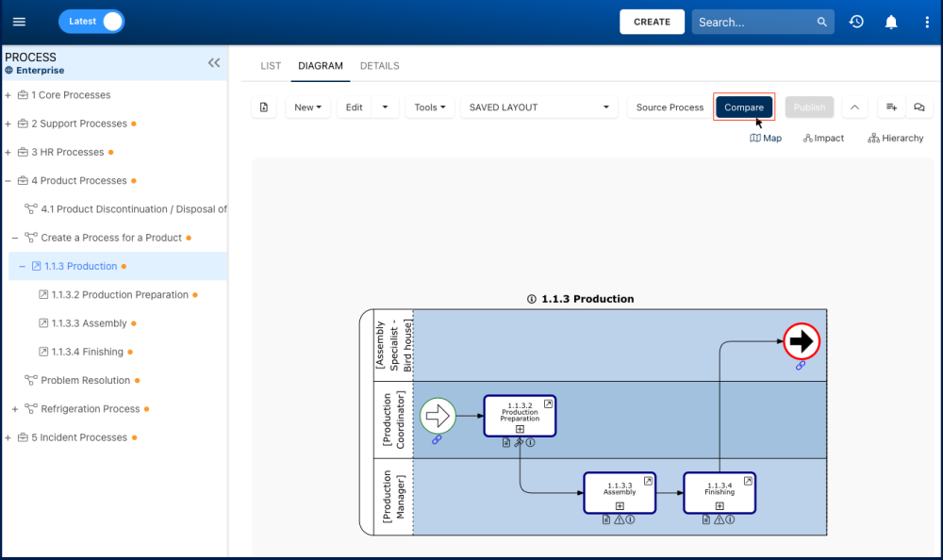The image size is (943, 560).
Task: Open the Impact view link
Action: point(823,138)
